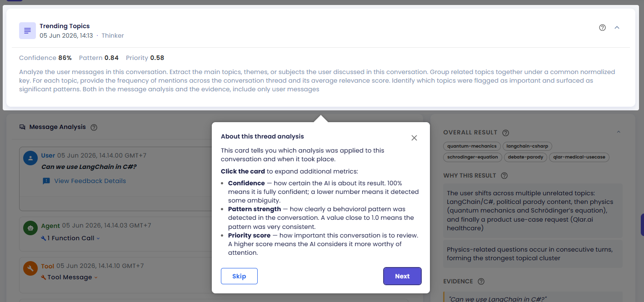Click the Tool wrench avatar icon
This screenshot has width=644, height=302.
point(30,268)
